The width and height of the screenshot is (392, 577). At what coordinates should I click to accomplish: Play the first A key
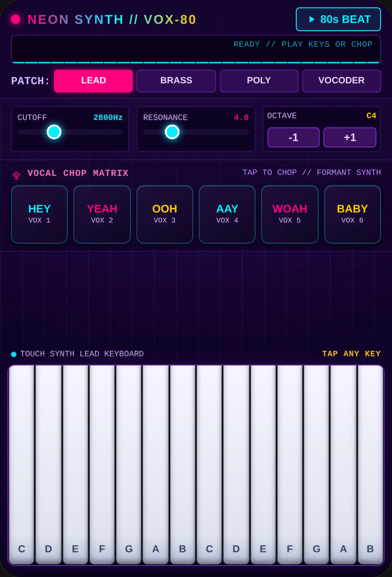pyautogui.click(x=156, y=465)
